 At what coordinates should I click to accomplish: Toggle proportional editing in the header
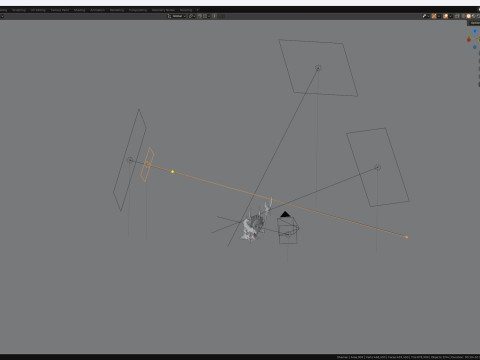[x=214, y=16]
